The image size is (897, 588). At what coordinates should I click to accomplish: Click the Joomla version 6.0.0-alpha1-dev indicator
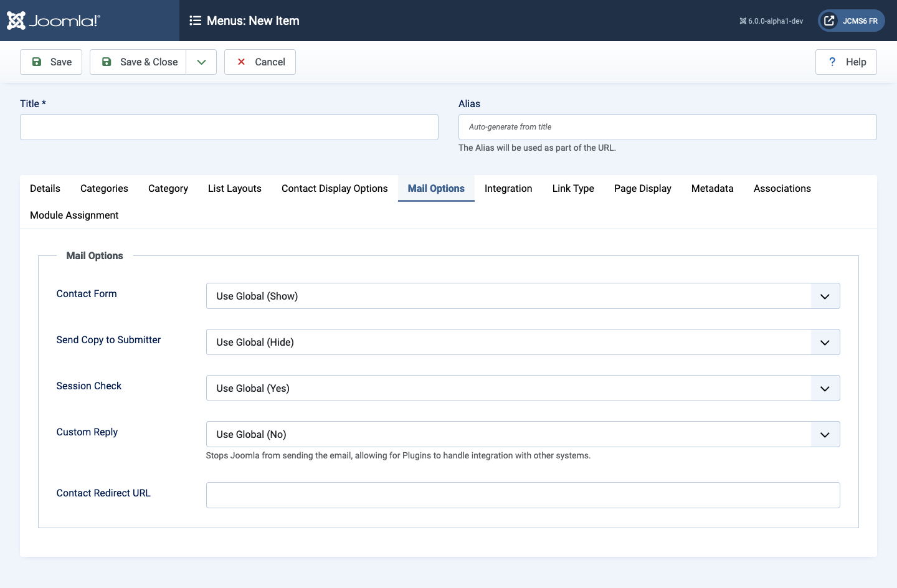pyautogui.click(x=771, y=21)
